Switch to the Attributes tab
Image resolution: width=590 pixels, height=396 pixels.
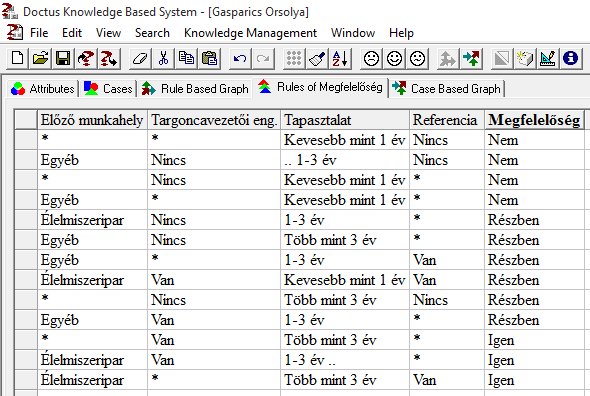pos(43,89)
